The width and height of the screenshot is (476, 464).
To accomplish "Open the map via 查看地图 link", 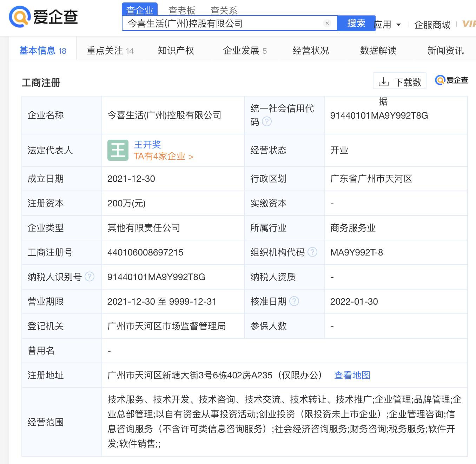I will pyautogui.click(x=352, y=375).
